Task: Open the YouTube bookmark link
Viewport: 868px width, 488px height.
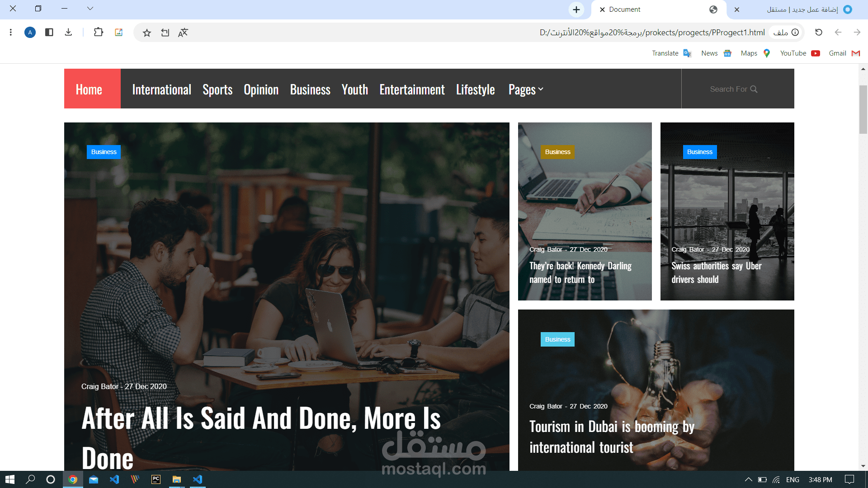Action: coord(799,53)
